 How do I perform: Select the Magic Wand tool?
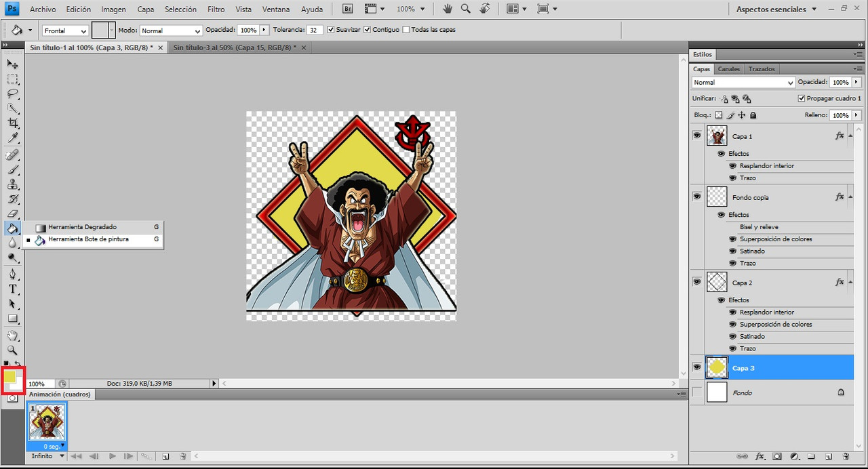[x=12, y=108]
